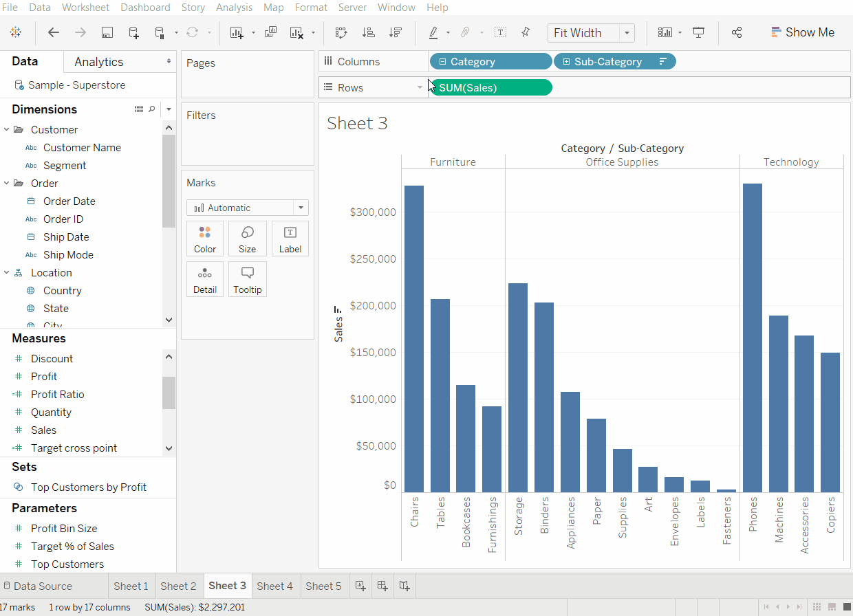
Task: Click the Duplicate sheet toolbar icon
Action: point(270,32)
